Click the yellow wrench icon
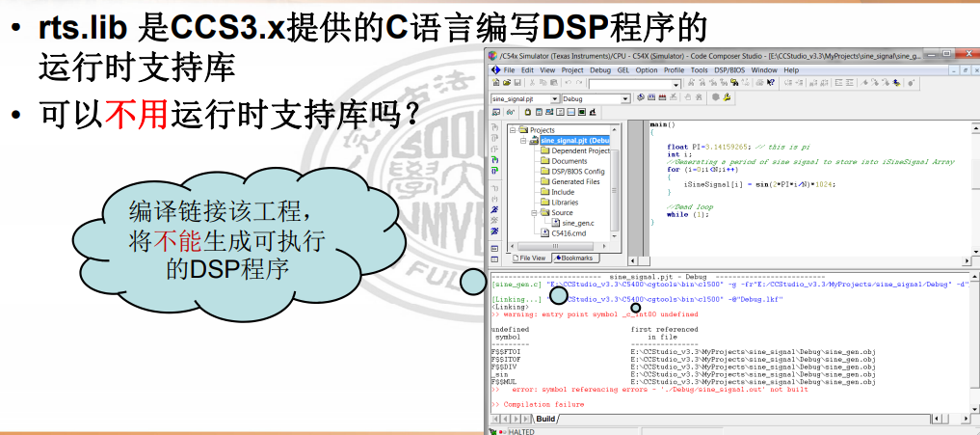 (x=727, y=97)
